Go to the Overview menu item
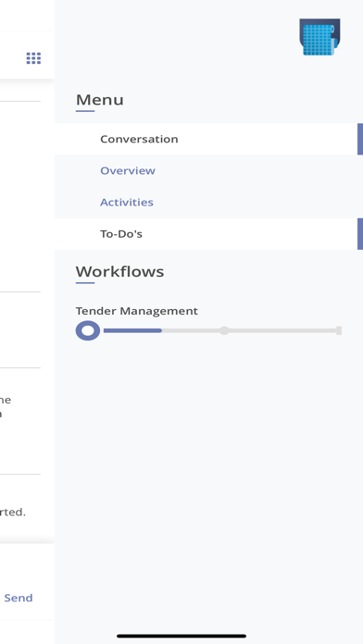 (x=128, y=170)
